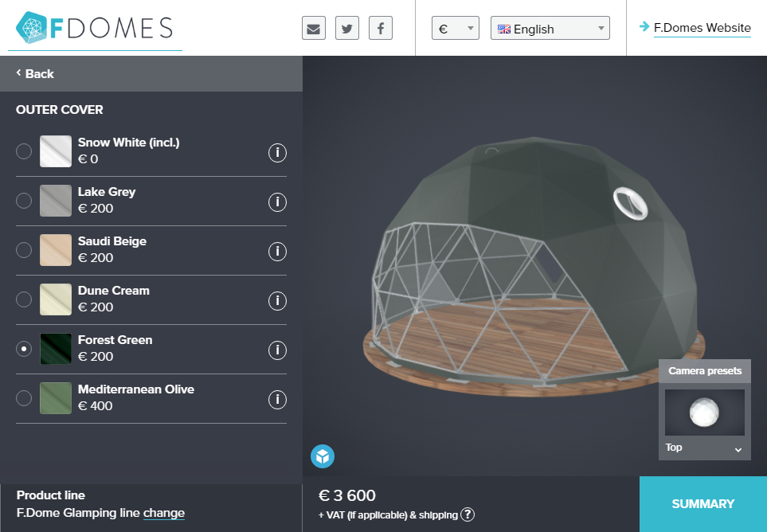Click the € 3 600 total price
This screenshot has width=767, height=532.
(346, 496)
